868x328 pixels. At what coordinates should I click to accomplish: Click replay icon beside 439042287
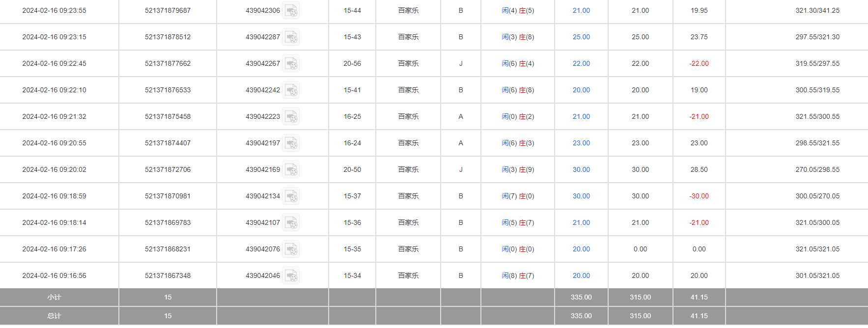click(291, 37)
